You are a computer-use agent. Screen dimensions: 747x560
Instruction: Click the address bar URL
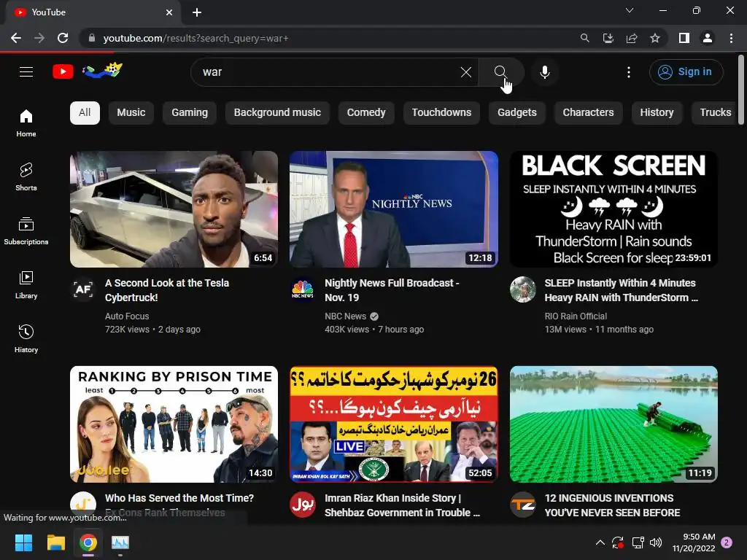pos(196,38)
